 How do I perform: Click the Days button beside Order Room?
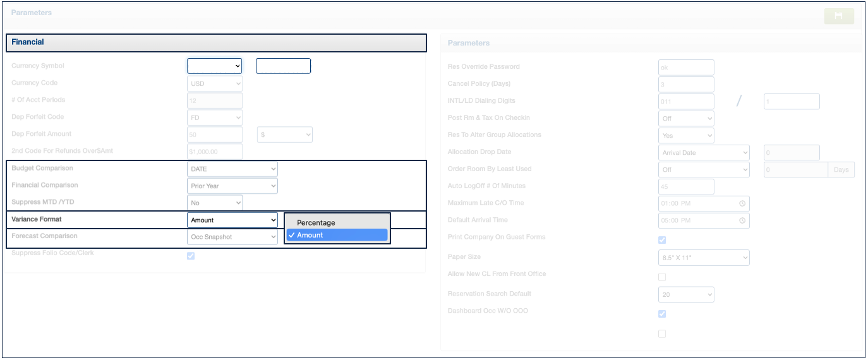point(841,170)
